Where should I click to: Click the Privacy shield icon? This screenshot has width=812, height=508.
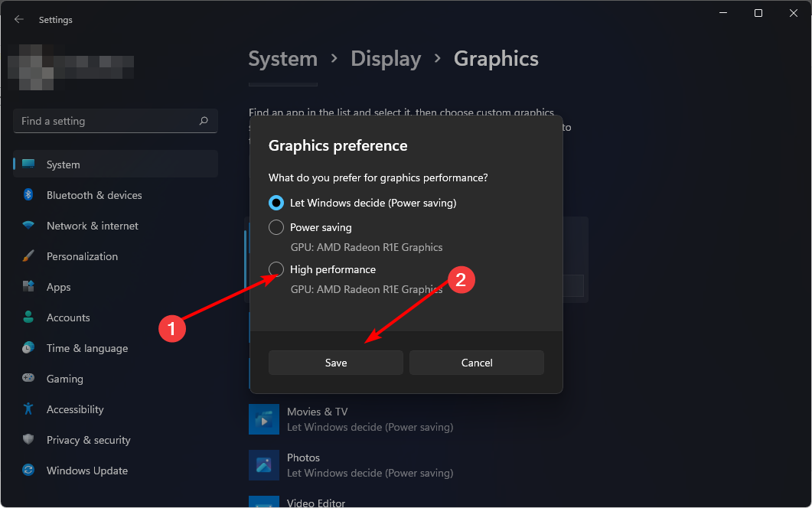click(x=28, y=439)
